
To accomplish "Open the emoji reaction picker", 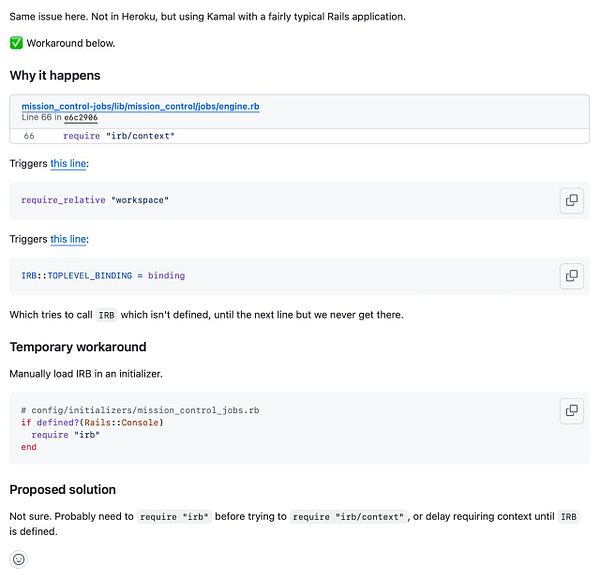I will pos(19,560).
